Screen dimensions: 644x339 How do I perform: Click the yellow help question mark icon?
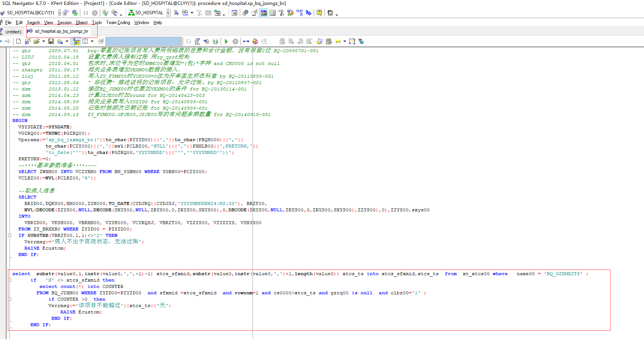tap(319, 13)
